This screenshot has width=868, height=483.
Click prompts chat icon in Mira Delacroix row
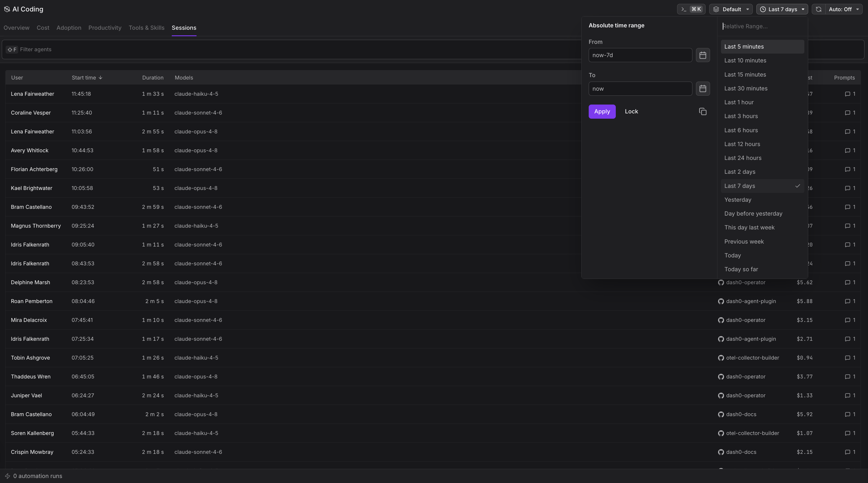(847, 320)
